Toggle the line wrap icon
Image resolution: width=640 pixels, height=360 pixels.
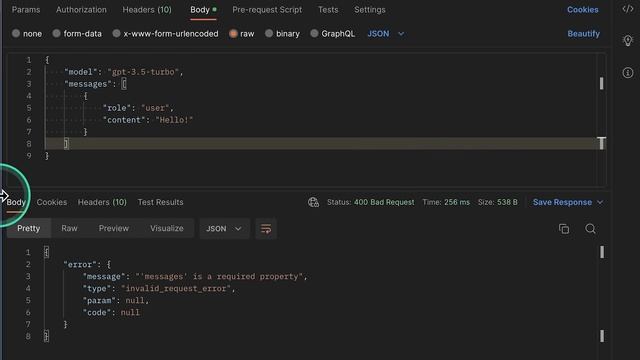266,229
